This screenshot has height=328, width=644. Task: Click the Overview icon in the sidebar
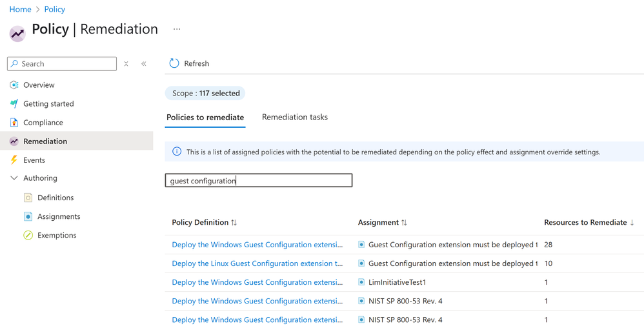[x=14, y=85]
